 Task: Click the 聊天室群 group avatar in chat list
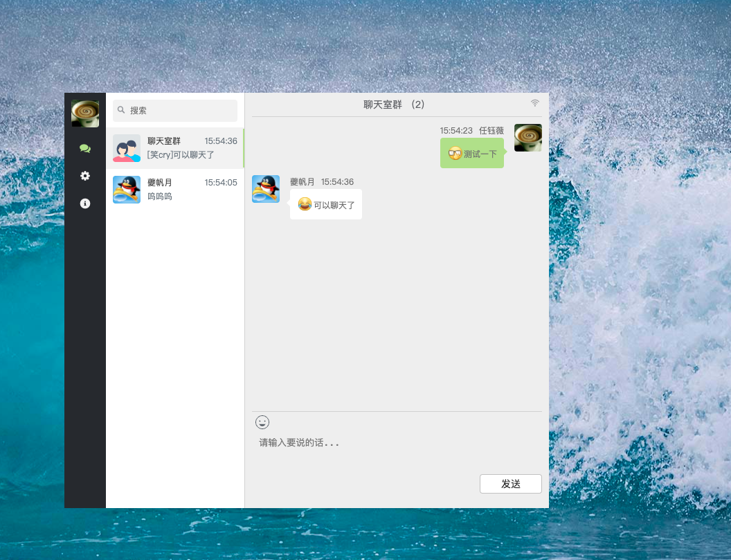[x=126, y=148]
